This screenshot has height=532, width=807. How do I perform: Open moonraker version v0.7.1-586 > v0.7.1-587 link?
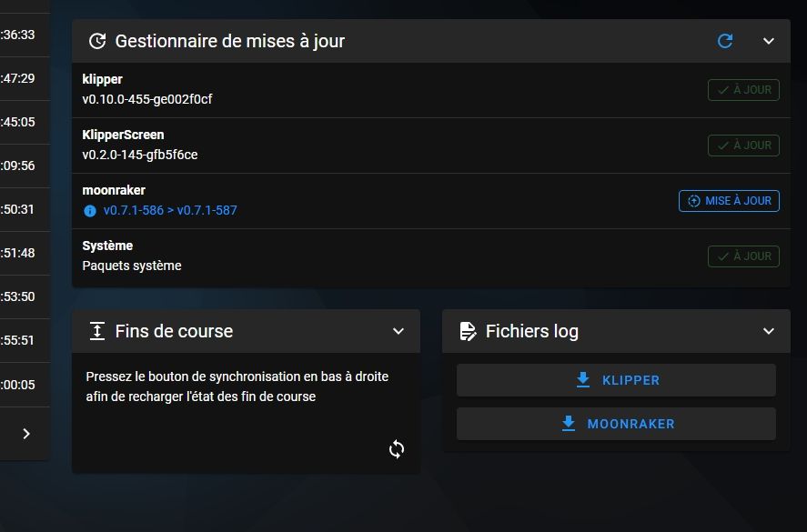point(170,210)
